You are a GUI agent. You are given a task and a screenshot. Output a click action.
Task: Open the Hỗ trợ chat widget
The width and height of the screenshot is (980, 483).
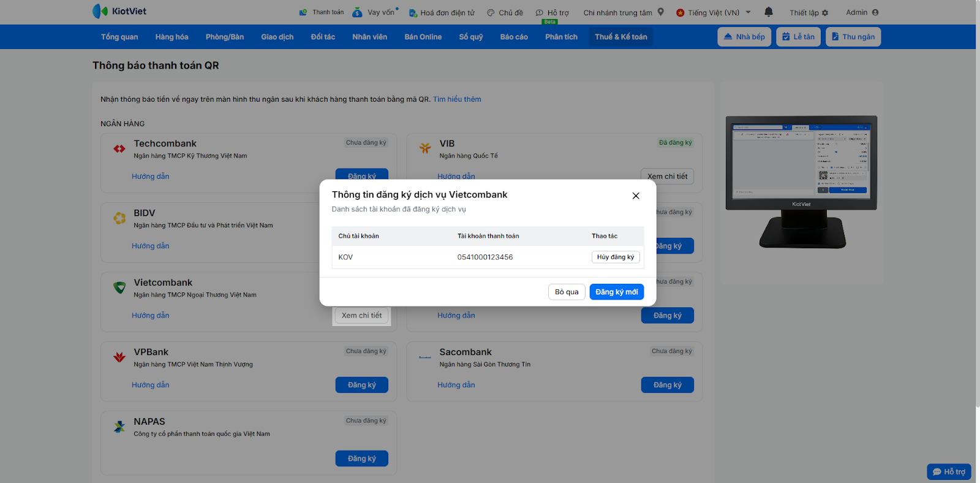coord(949,471)
